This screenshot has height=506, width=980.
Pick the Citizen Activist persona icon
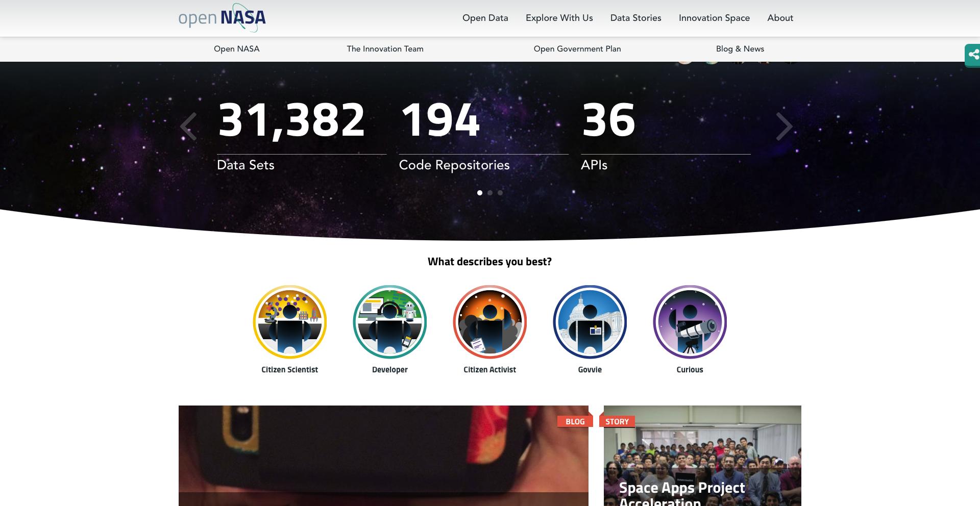point(490,322)
